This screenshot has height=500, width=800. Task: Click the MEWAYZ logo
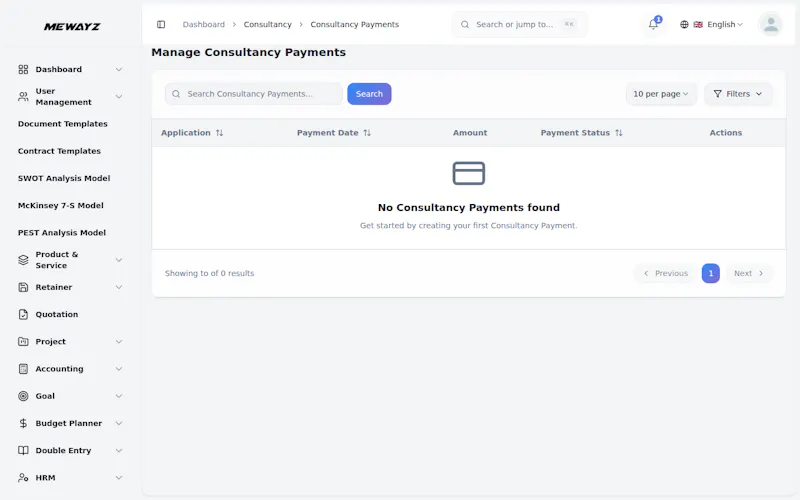coord(72,27)
